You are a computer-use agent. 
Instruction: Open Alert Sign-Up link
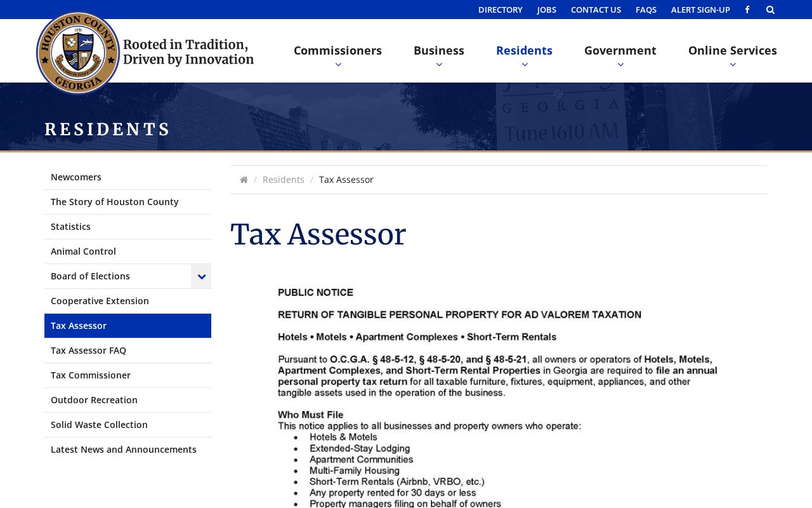[700, 10]
